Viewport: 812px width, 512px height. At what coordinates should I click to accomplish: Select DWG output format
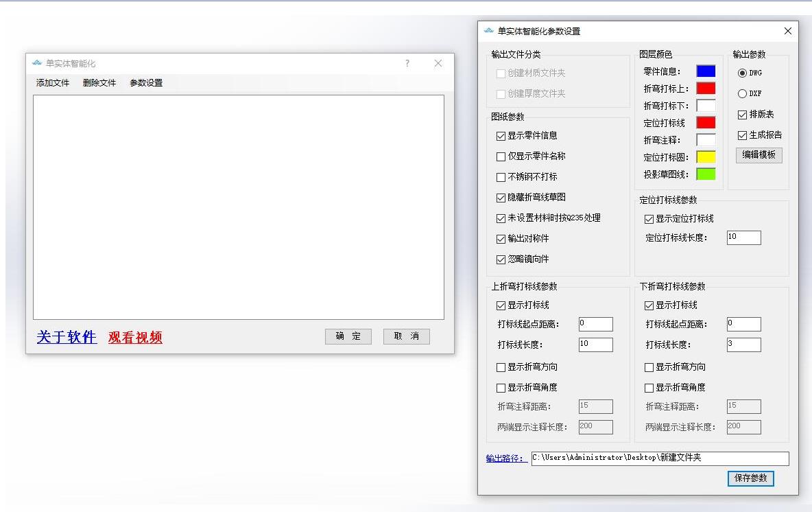742,73
